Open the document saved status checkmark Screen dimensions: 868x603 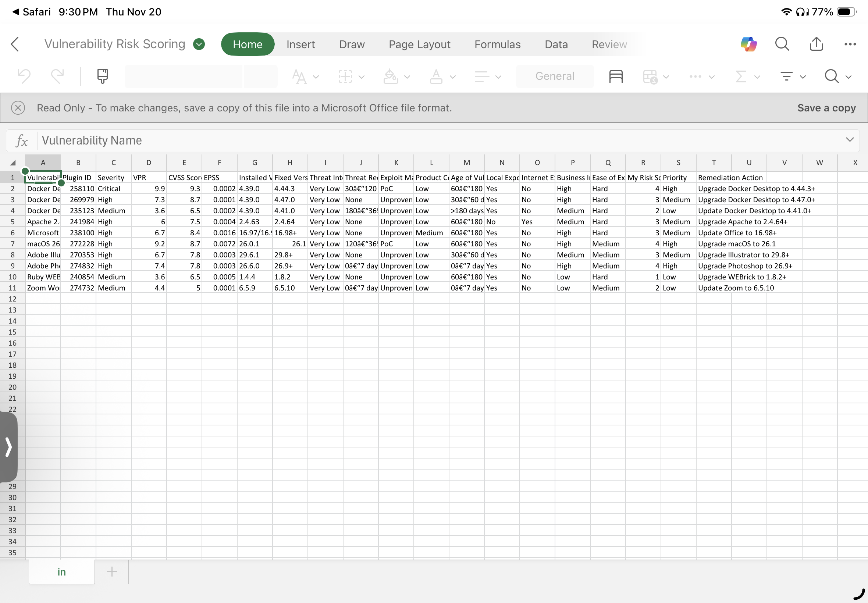tap(199, 44)
